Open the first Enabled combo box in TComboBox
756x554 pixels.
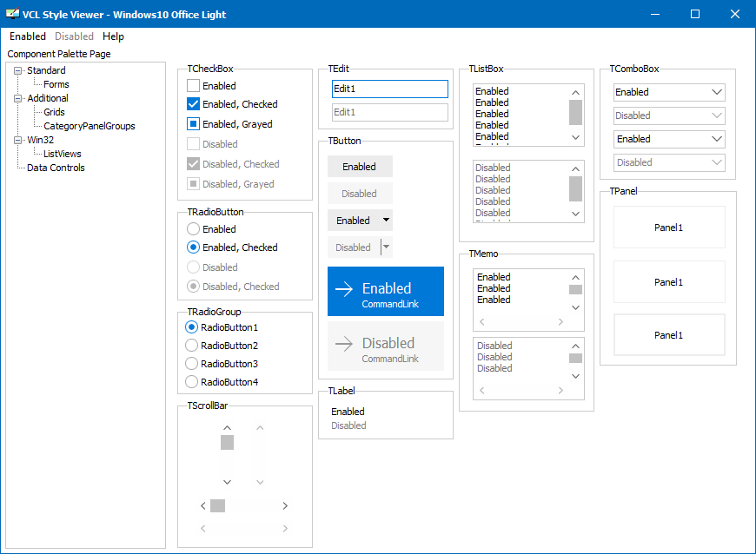click(669, 92)
